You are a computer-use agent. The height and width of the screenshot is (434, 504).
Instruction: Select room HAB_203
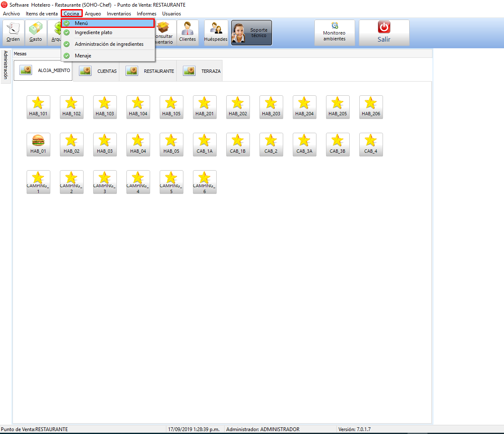pos(271,107)
